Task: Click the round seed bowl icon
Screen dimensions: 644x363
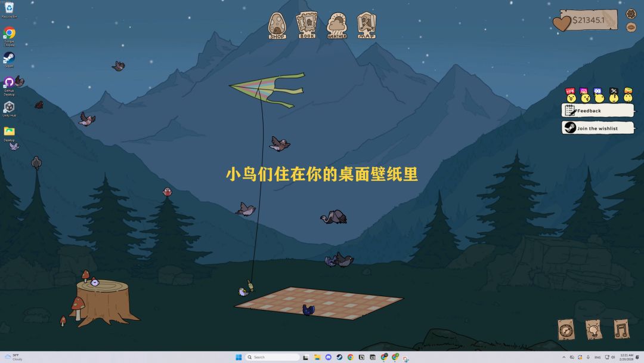Action: pyautogui.click(x=631, y=27)
